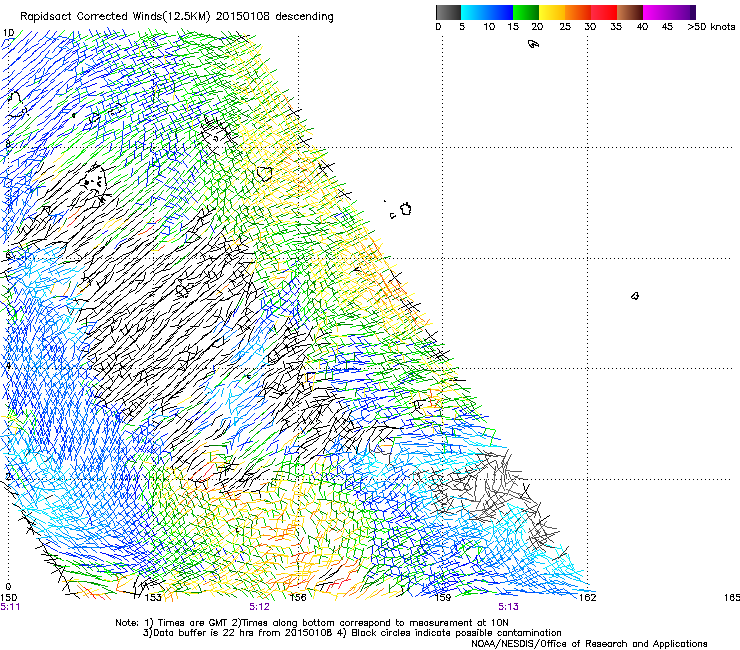This screenshot has height=650, width=740.
Task: Click the round island outline near 158 longitude
Action: [x=406, y=209]
